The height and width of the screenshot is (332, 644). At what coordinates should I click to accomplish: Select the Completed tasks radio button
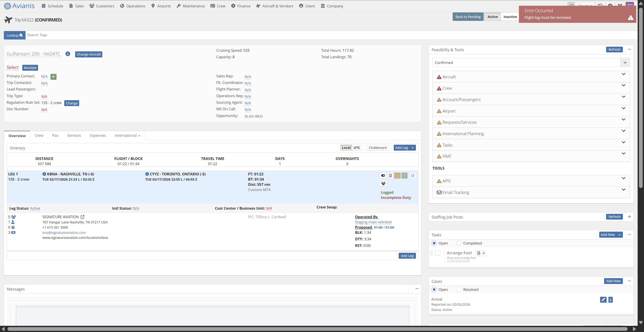point(459,243)
